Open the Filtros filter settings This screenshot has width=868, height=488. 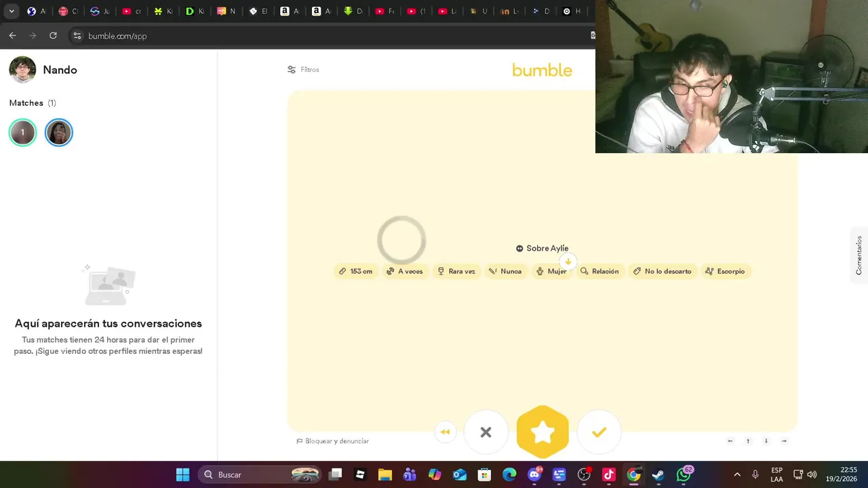tap(303, 69)
